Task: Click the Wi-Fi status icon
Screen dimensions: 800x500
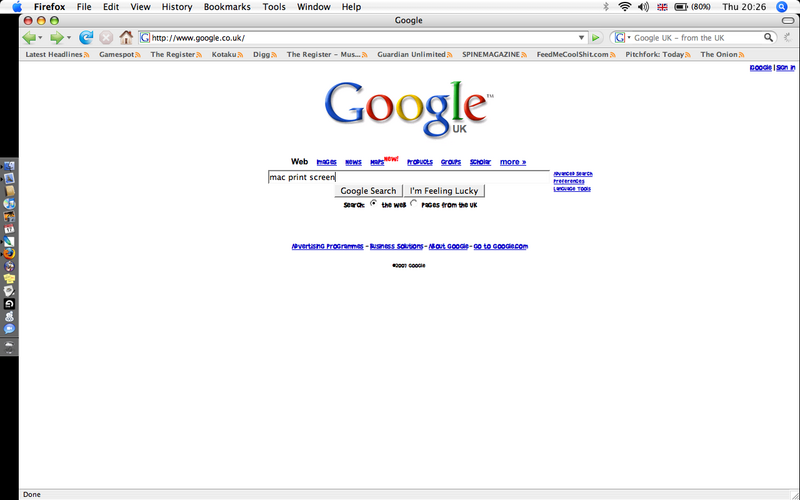Action: pyautogui.click(x=624, y=7)
